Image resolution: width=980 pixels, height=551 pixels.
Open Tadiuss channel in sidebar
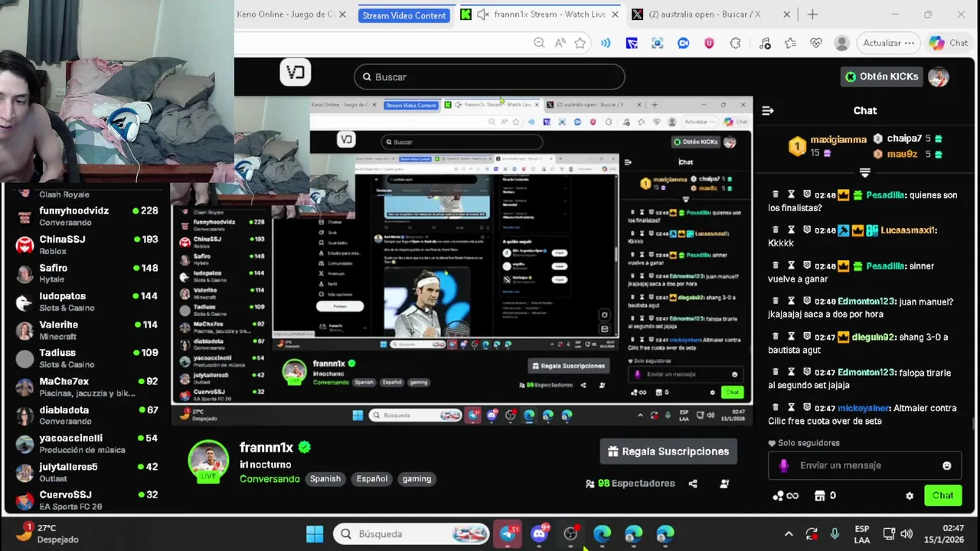87,358
